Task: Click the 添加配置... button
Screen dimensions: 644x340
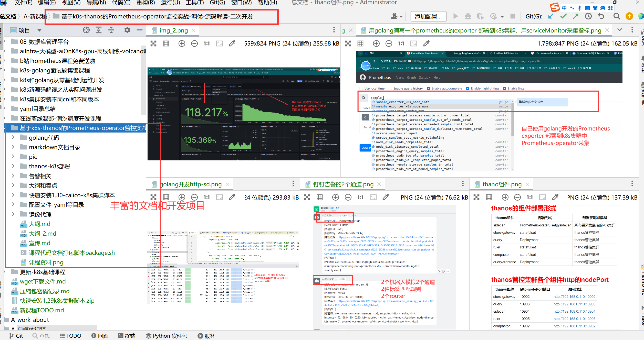Action: point(428,17)
